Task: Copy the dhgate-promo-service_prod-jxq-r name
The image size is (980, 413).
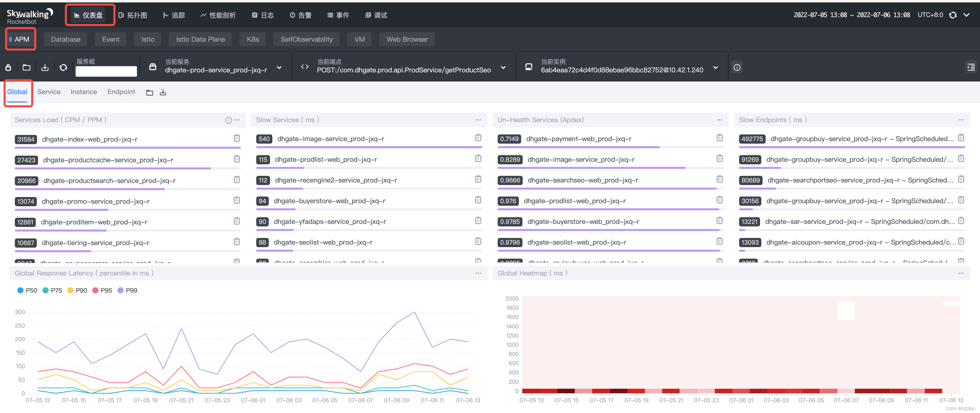Action: pos(237,200)
